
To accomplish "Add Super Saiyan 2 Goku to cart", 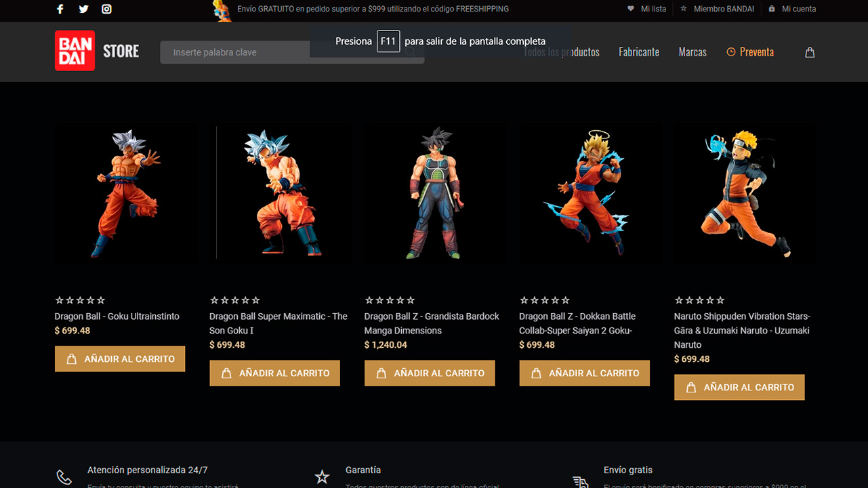I will 584,373.
